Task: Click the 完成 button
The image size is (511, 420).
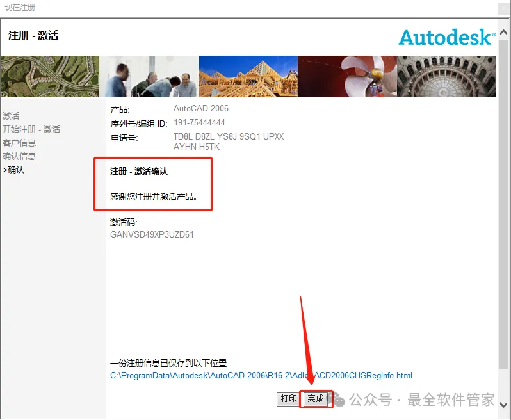Action: pos(316,399)
